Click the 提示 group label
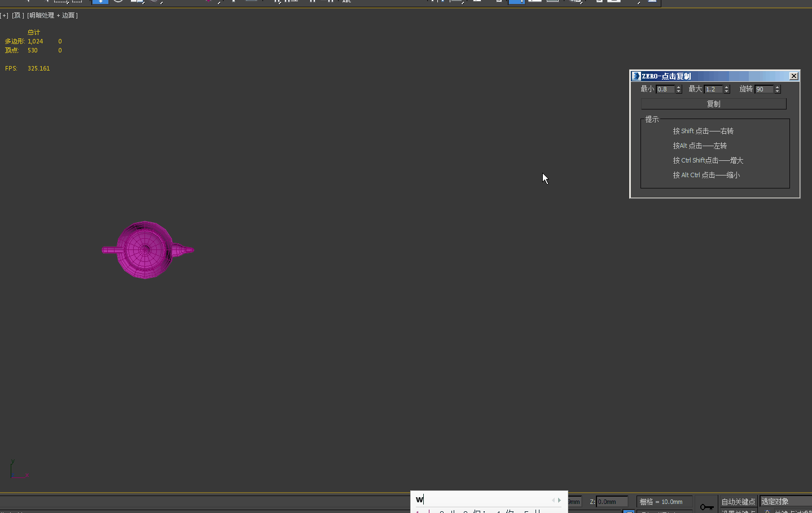Viewport: 812px width, 513px height. pos(652,119)
